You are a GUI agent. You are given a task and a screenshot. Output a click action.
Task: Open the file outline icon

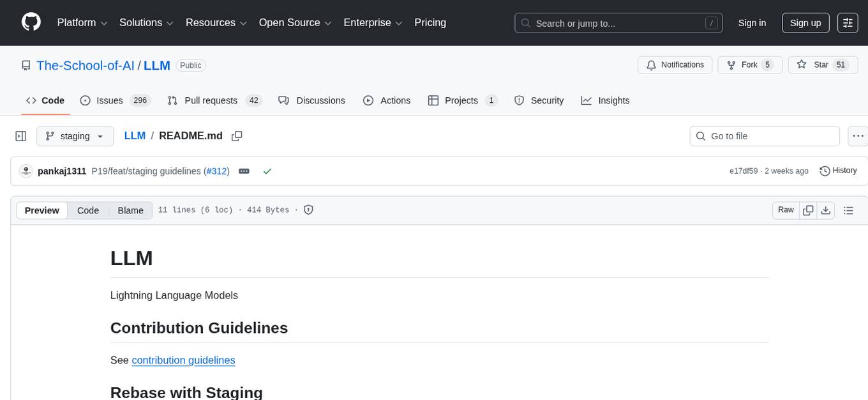[x=849, y=210]
